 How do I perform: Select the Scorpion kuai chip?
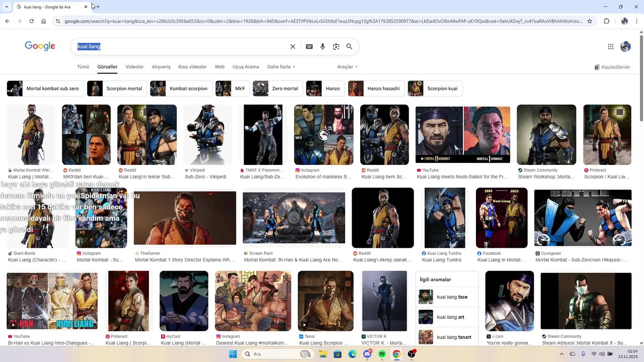(435, 88)
